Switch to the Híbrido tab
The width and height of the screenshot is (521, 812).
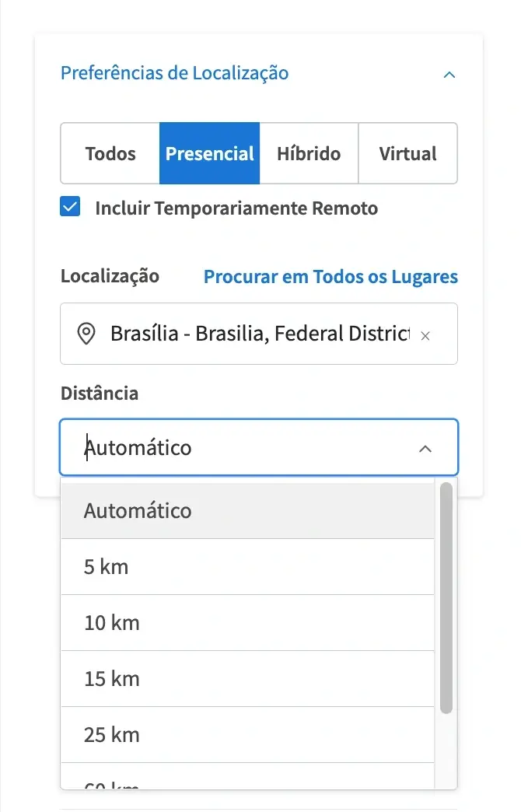click(309, 153)
